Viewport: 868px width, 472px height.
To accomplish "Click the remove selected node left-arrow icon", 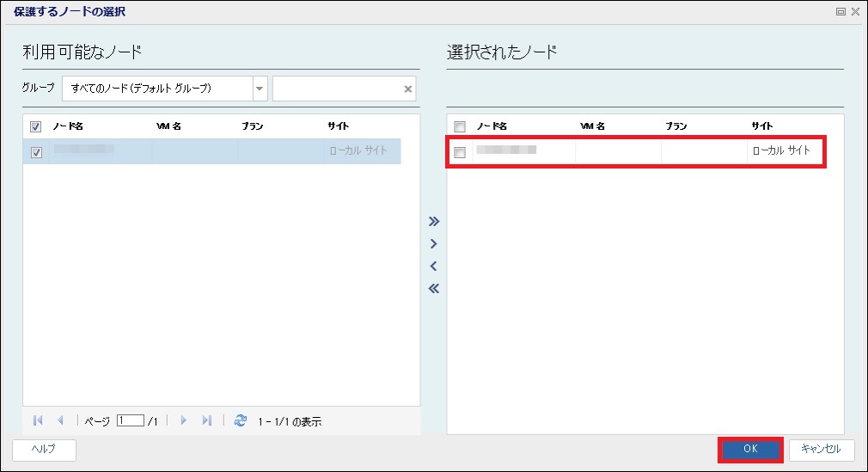I will tap(434, 267).
